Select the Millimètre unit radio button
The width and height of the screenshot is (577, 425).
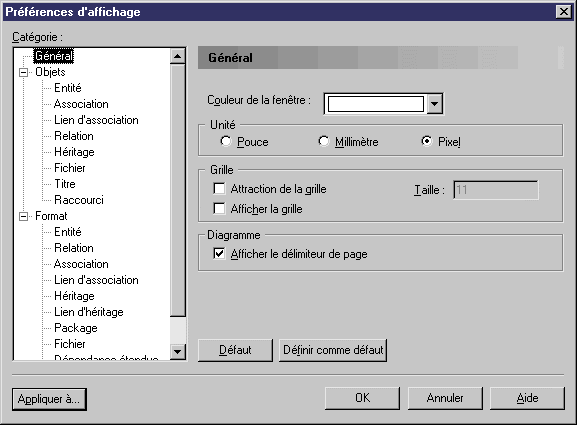[323, 141]
